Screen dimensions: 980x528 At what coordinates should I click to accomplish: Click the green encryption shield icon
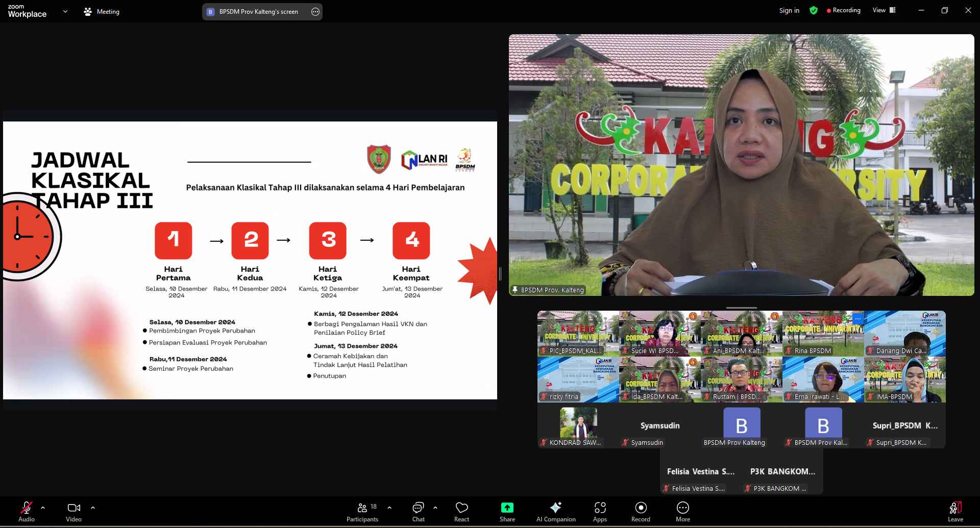tap(814, 11)
